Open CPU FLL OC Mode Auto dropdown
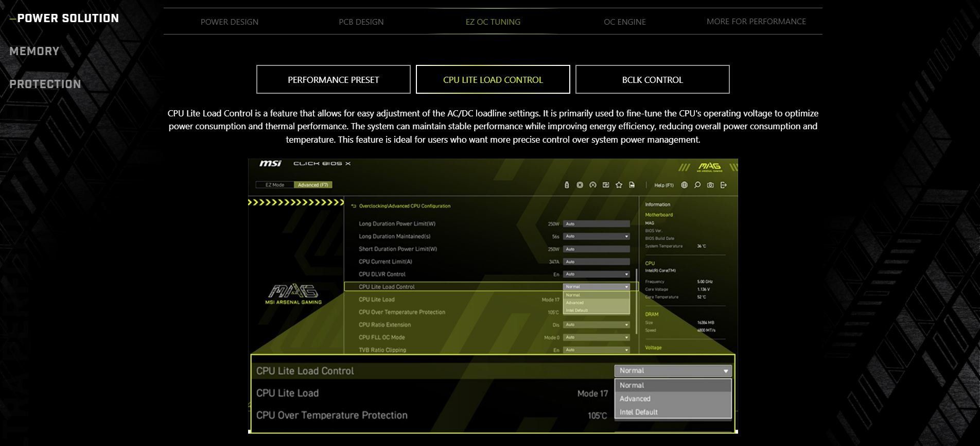 (x=597, y=337)
